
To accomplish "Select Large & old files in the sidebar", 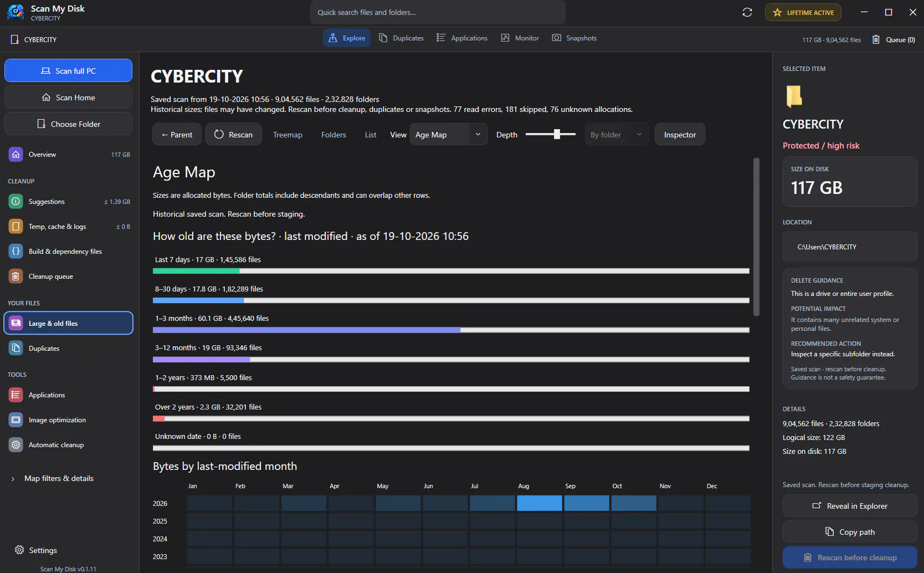I will pyautogui.click(x=69, y=323).
